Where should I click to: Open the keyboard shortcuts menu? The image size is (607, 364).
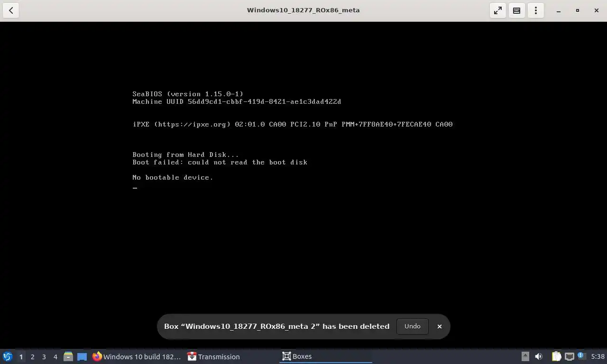[x=517, y=10]
